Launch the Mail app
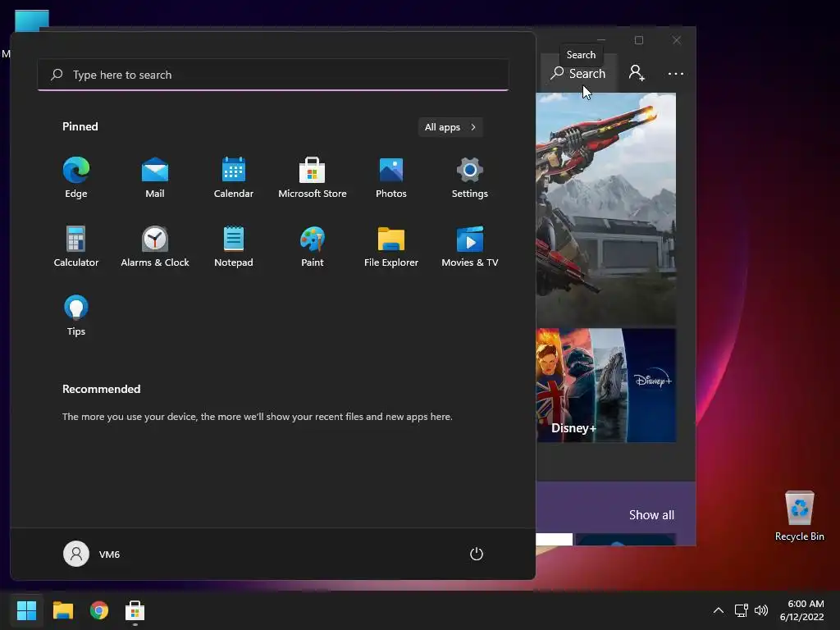Viewport: 840px width, 630px height. (155, 178)
